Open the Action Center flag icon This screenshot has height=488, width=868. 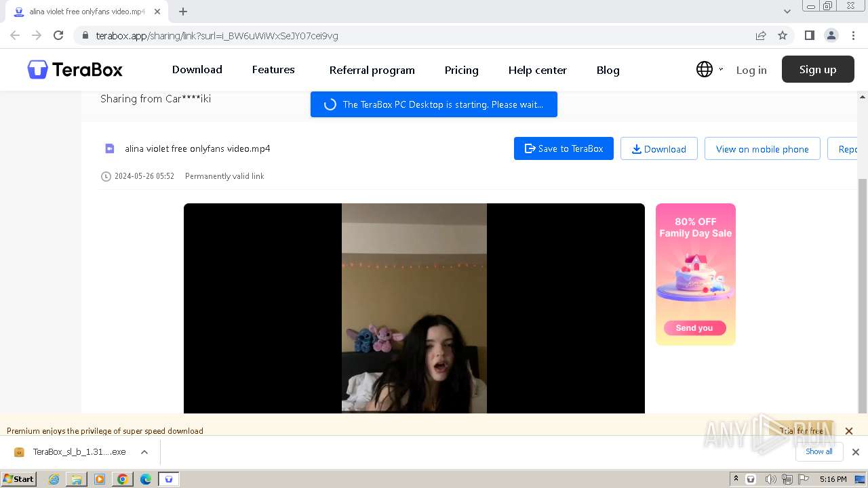click(802, 479)
